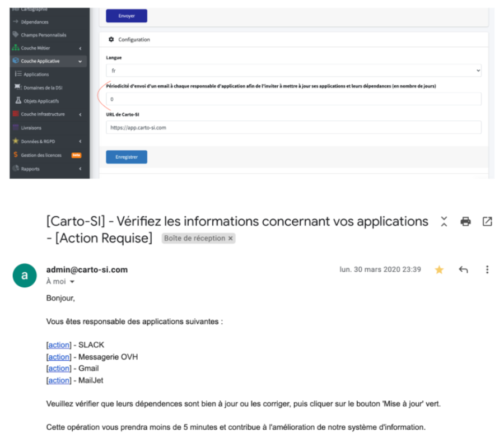504x433 pixels.
Task: Select the Données & RGPD menu item
Action: click(38, 142)
